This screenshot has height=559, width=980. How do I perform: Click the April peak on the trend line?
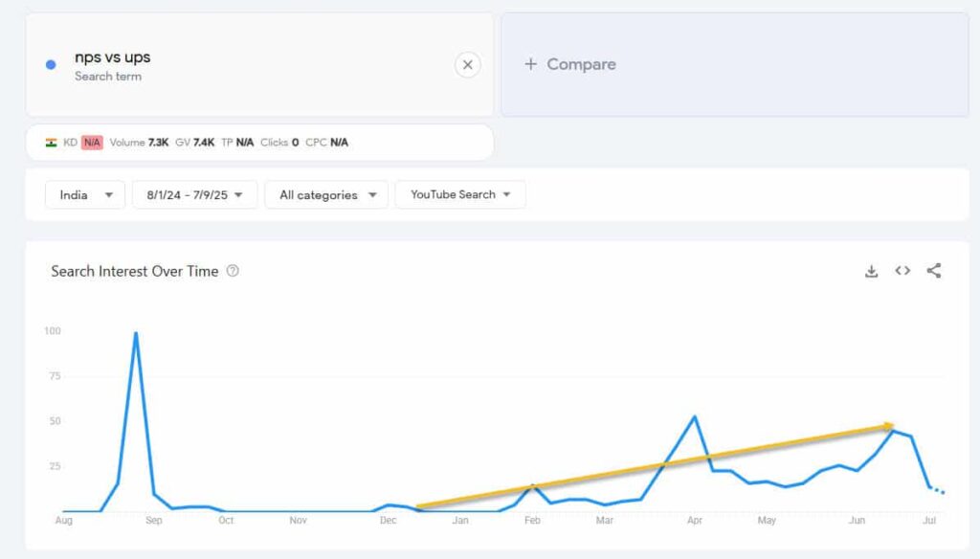[x=695, y=416]
